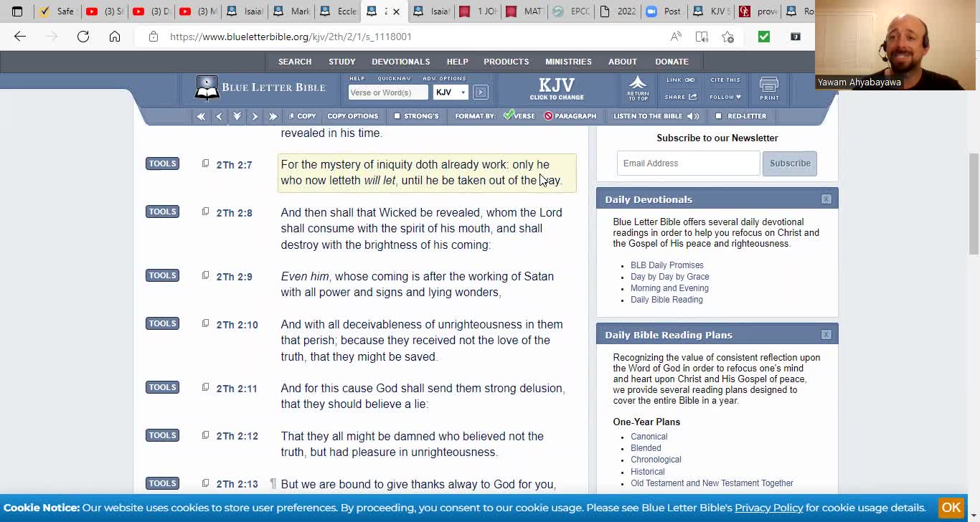Select Paragraph format option
Viewport: 980px width, 522px height.
(x=570, y=116)
